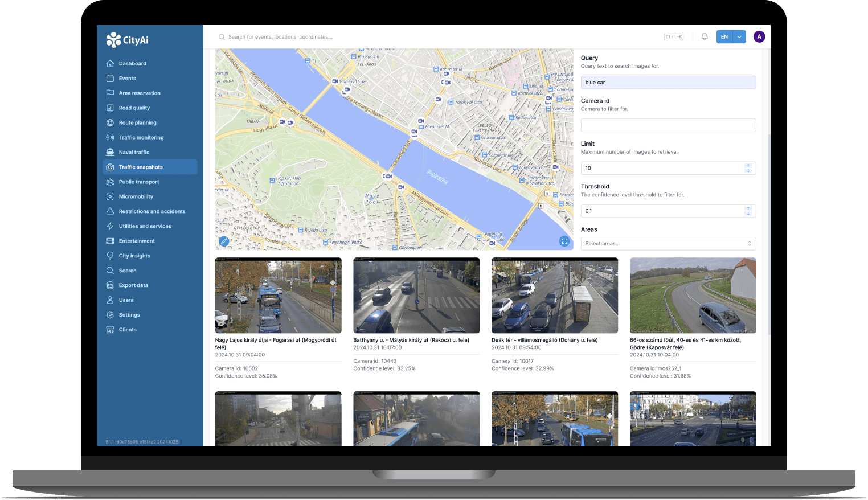The width and height of the screenshot is (868, 500).
Task: Click the EN language button
Action: point(724,37)
